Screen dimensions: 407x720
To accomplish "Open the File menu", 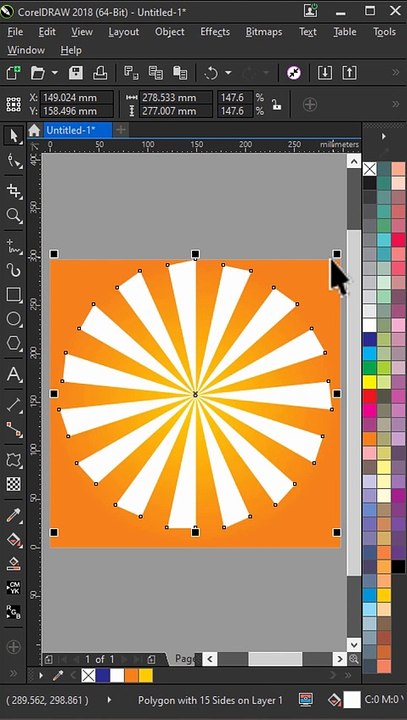I will (x=15, y=32).
